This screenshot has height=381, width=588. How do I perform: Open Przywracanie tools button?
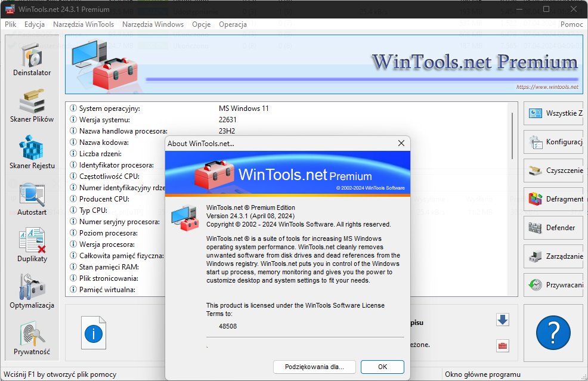point(553,285)
